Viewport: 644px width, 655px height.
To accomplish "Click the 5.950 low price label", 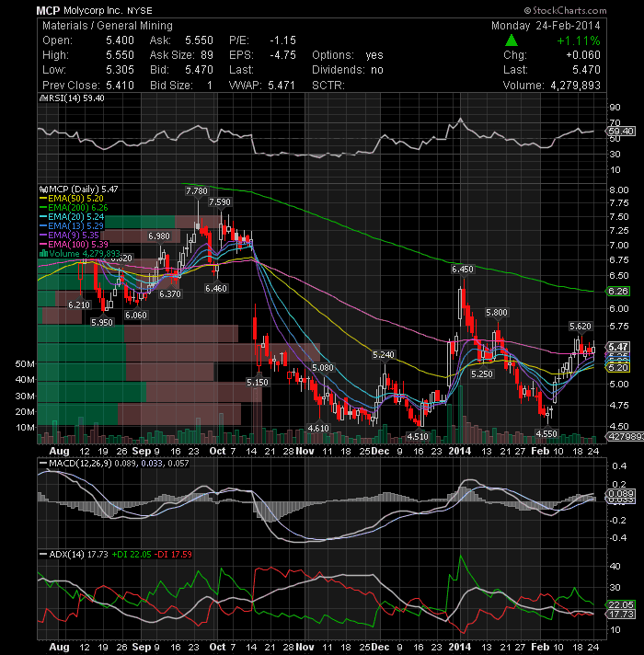I will (x=102, y=322).
